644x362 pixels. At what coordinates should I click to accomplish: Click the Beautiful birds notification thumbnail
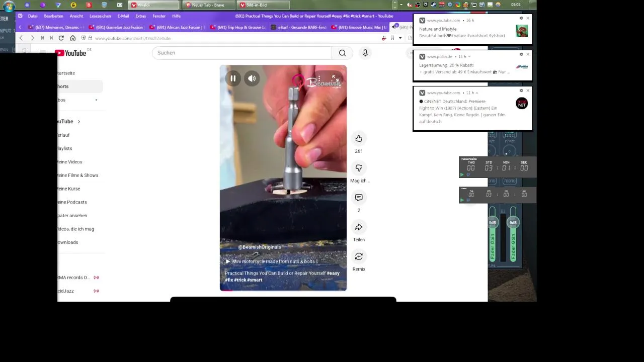(x=522, y=31)
